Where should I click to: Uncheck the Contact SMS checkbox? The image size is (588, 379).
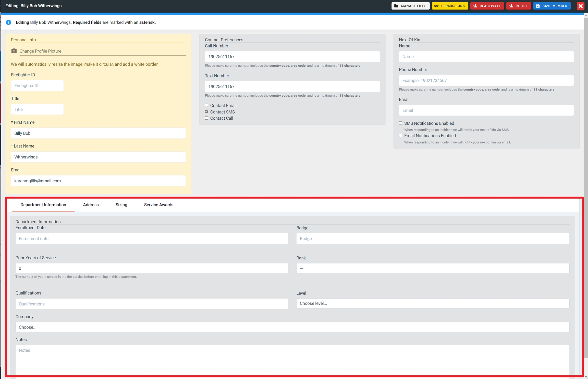[x=206, y=112]
